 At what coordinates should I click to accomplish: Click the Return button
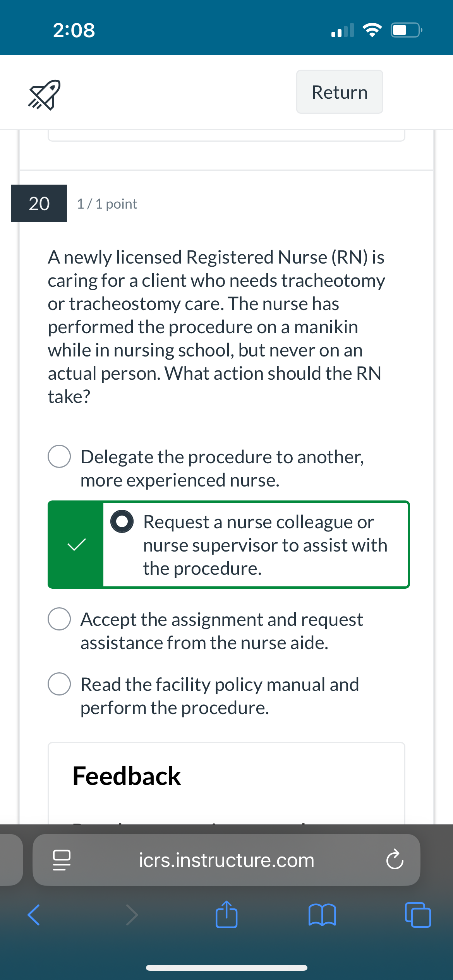(340, 92)
